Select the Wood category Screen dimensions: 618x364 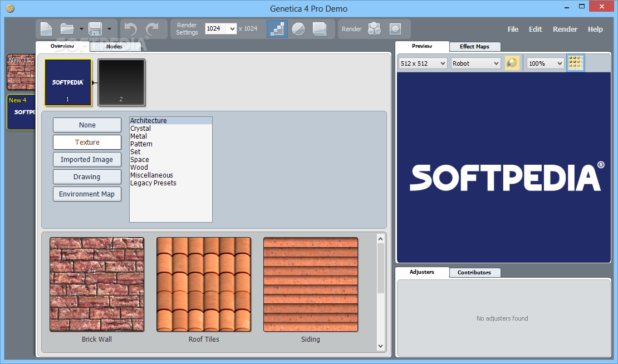(171, 168)
